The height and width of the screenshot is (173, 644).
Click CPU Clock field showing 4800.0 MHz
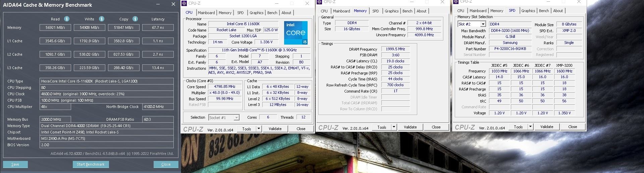click(107, 94)
